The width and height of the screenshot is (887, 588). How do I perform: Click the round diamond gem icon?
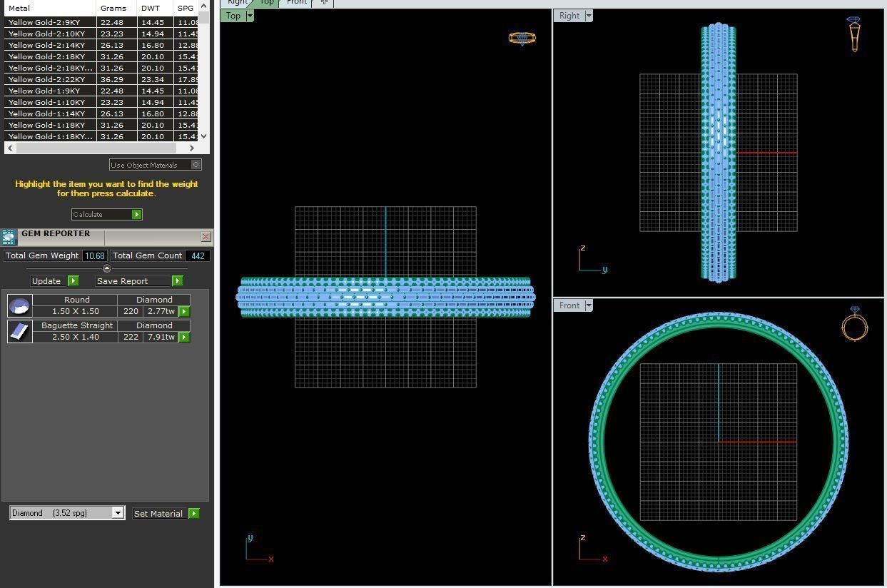[19, 305]
